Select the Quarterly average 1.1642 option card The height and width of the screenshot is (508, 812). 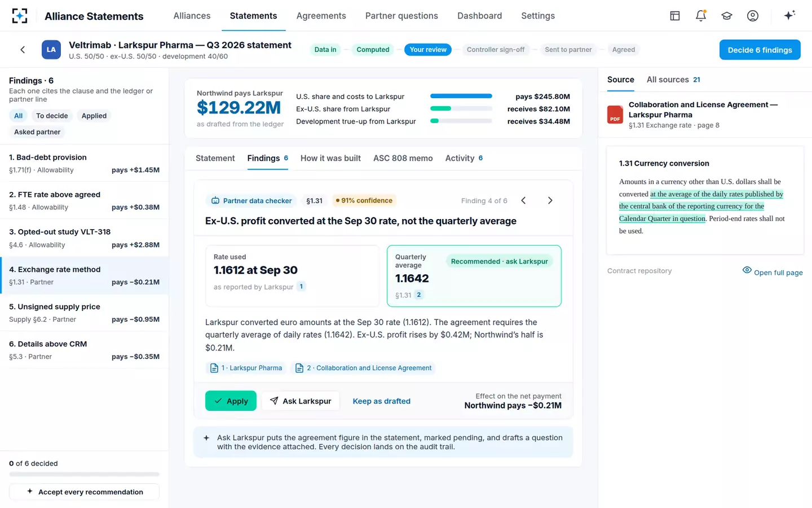(x=474, y=276)
